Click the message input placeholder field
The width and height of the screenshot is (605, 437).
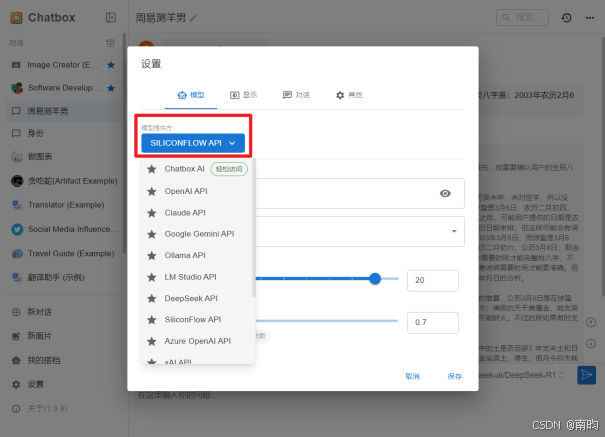pyautogui.click(x=177, y=395)
